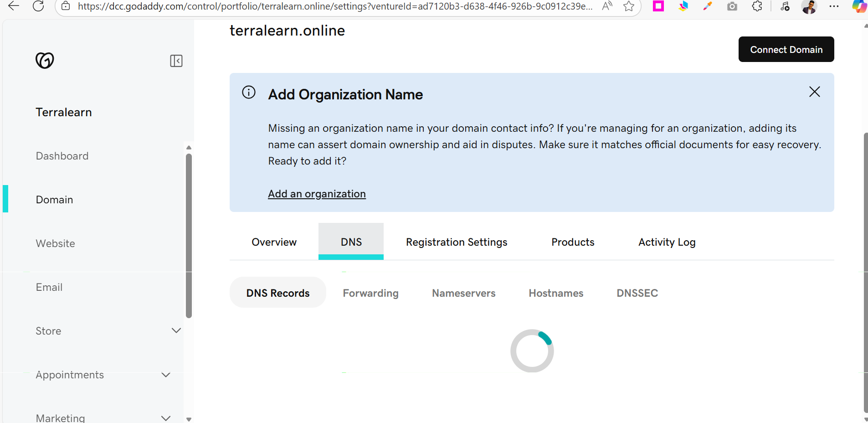
Task: Expand the Appointments section
Action: [x=165, y=375]
